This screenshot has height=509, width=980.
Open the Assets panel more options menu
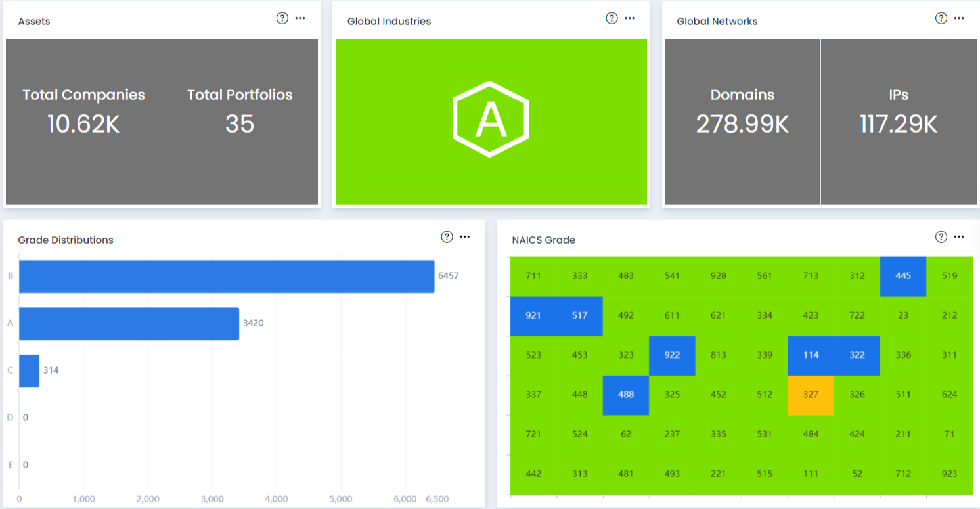pos(300,18)
